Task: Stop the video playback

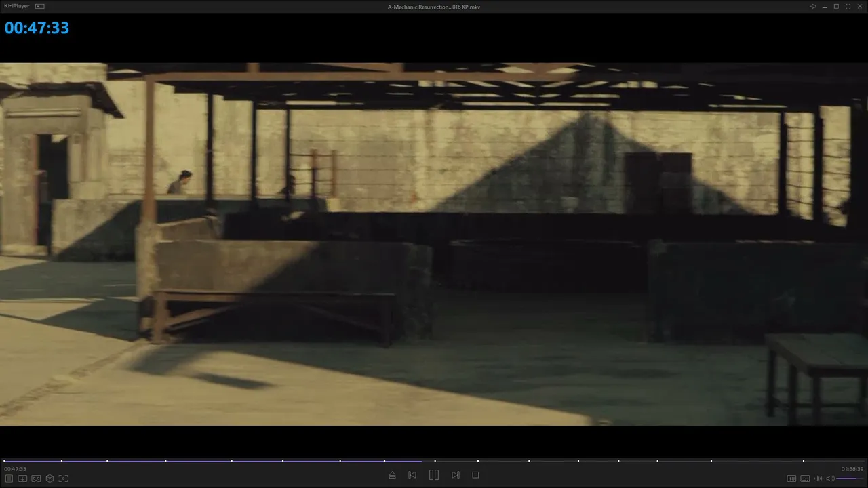Action: (475, 475)
